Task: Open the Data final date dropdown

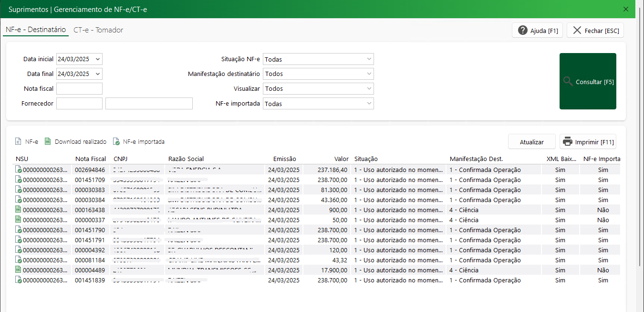Action: click(98, 74)
